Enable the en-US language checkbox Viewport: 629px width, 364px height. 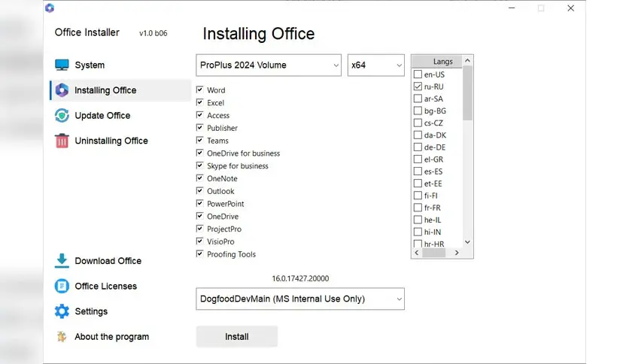[418, 74]
